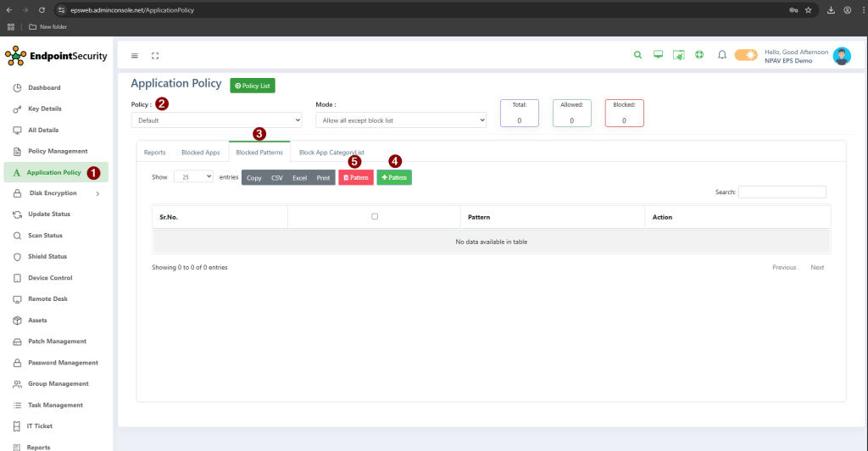Image resolution: width=868 pixels, height=451 pixels.
Task: Toggle the light/dark theme switch
Action: tap(746, 55)
